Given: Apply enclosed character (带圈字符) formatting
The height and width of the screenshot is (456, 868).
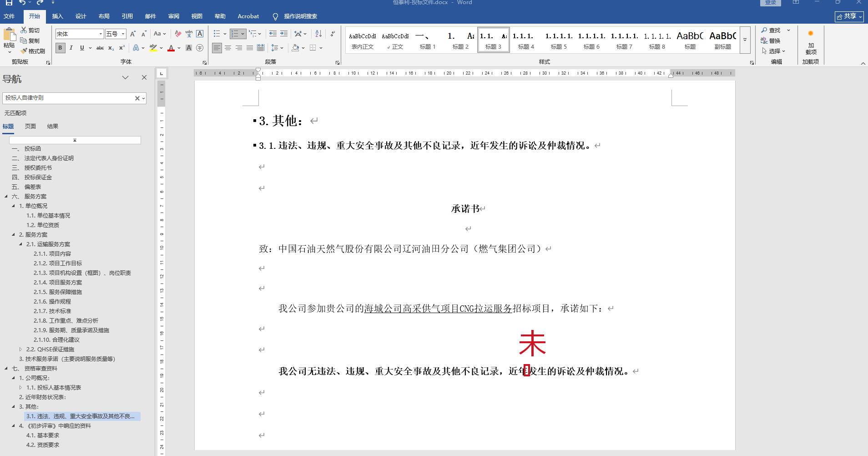Looking at the screenshot, I should point(200,48).
